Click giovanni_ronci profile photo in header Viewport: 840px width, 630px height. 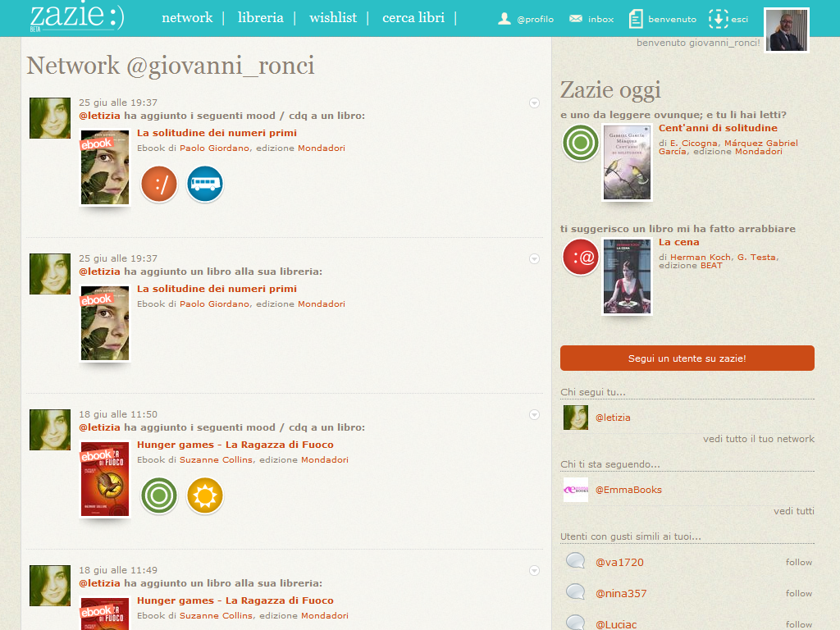(787, 30)
